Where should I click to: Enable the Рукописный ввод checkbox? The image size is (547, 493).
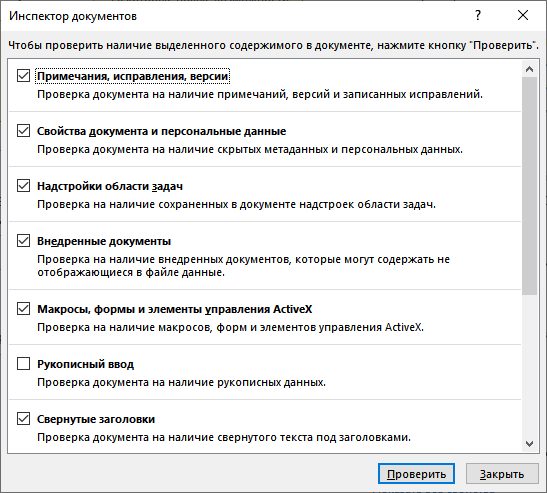pos(23,364)
